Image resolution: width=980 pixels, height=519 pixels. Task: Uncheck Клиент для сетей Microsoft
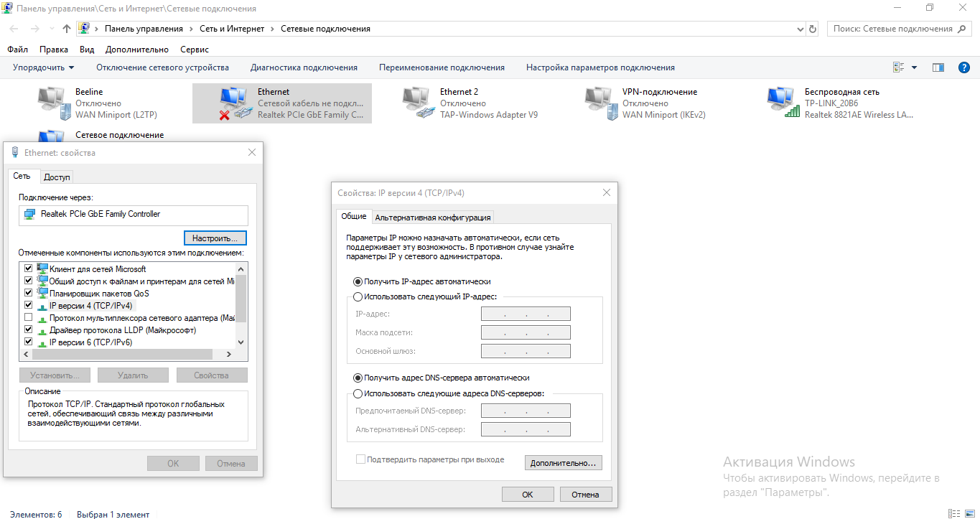(x=28, y=268)
